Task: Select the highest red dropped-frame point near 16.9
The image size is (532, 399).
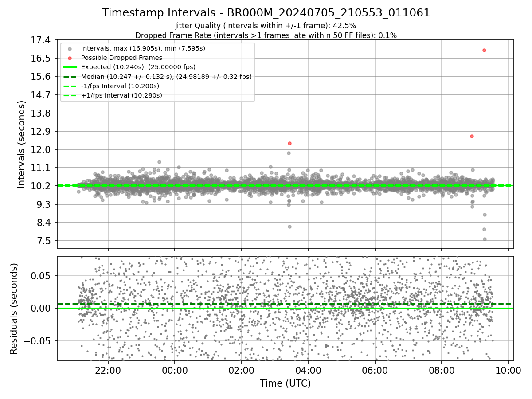Action: click(484, 50)
